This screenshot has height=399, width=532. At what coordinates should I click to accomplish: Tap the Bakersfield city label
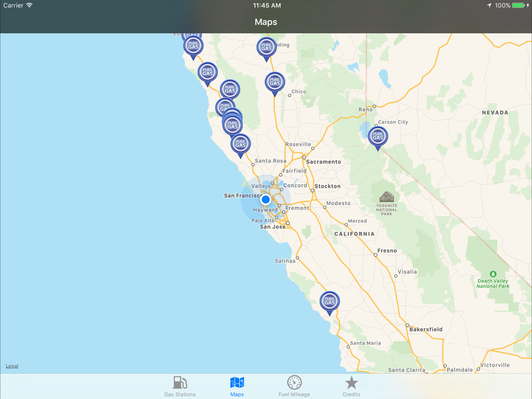point(426,329)
